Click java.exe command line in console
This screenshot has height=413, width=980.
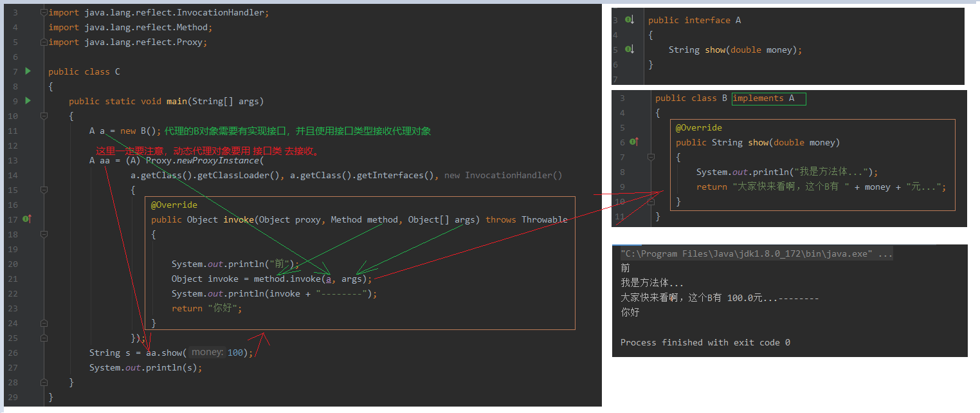pyautogui.click(x=757, y=253)
